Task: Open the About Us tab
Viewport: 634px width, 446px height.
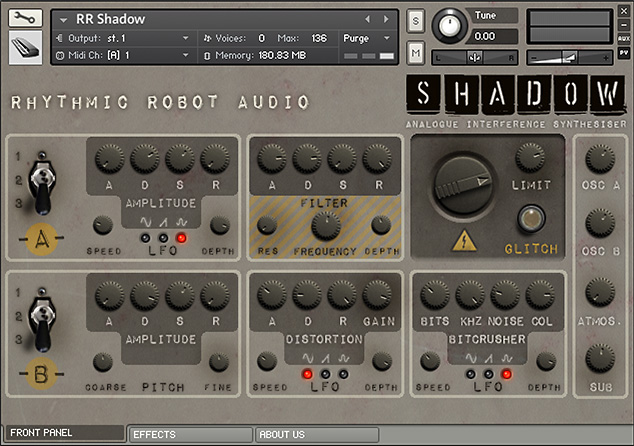Action: click(x=316, y=435)
